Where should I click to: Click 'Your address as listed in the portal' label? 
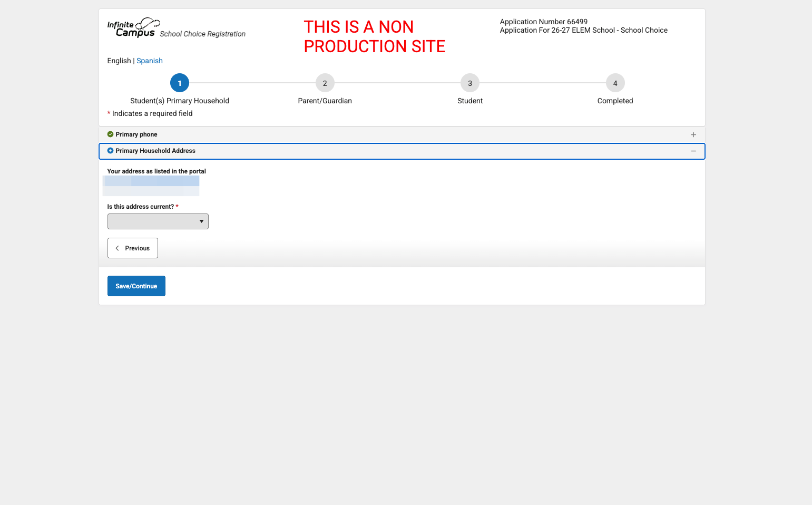pyautogui.click(x=156, y=171)
